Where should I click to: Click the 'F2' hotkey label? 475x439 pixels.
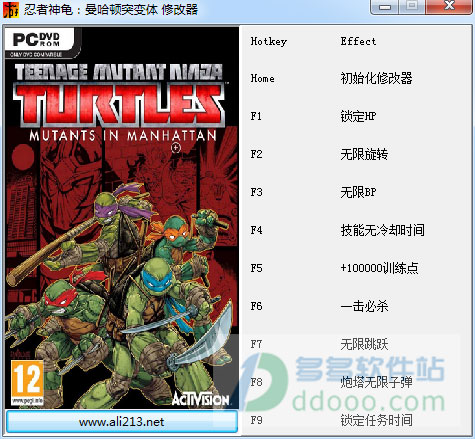(x=256, y=154)
